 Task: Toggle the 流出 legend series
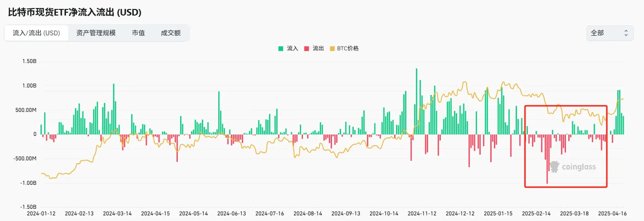tap(314, 48)
